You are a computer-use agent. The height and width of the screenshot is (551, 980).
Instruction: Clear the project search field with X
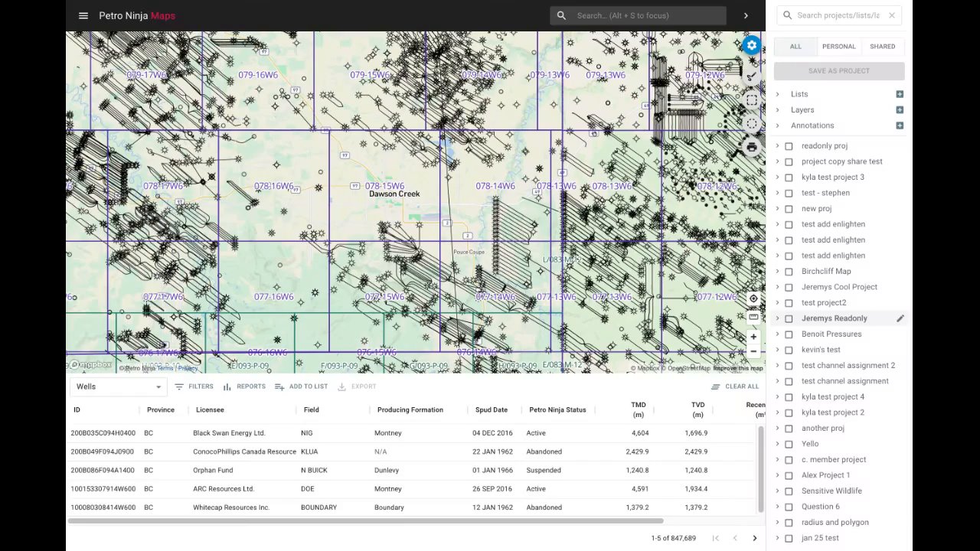coord(891,15)
